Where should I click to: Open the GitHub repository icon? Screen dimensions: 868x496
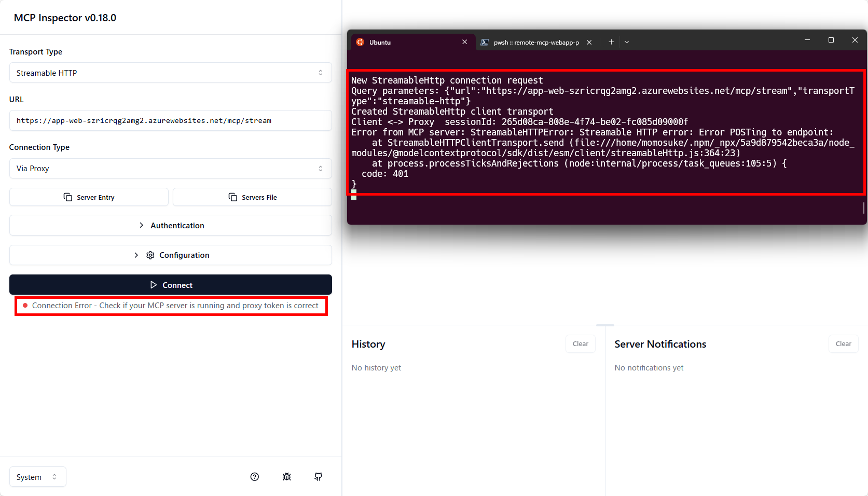(x=318, y=477)
